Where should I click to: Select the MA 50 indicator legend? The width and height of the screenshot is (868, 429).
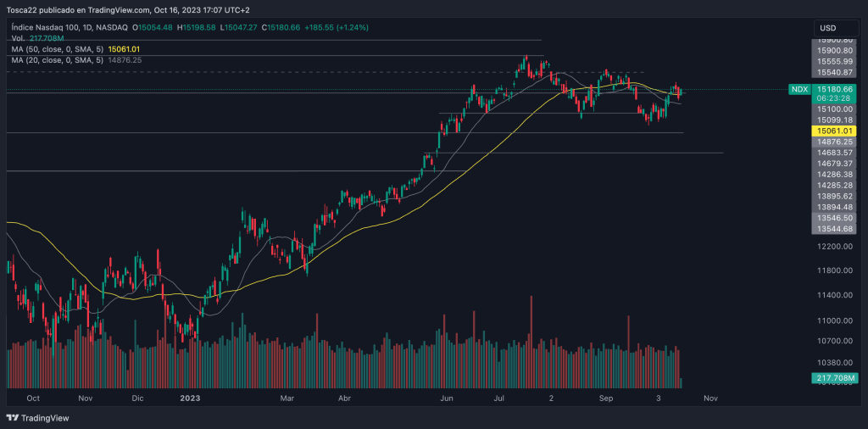tap(58, 49)
